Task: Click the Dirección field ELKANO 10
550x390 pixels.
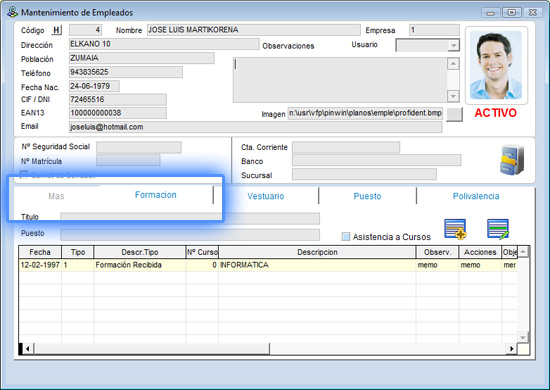Action: tap(164, 44)
